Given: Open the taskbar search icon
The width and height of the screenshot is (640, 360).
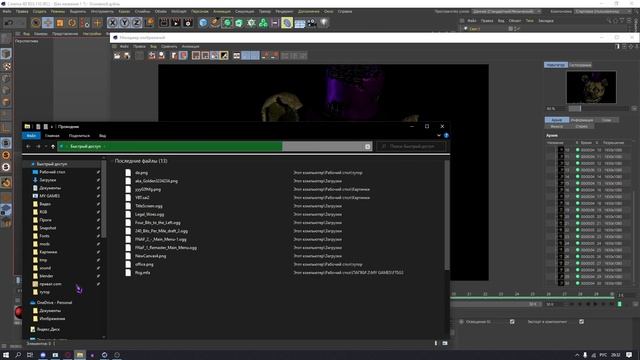Looking at the screenshot, I should click(x=18, y=355).
